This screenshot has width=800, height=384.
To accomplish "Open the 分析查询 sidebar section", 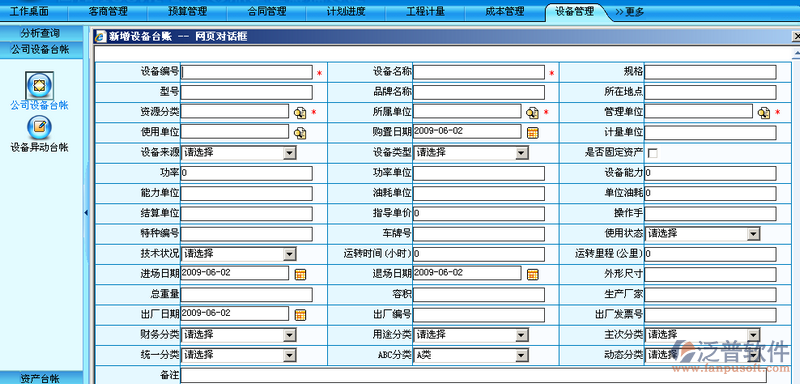I will coord(40,33).
